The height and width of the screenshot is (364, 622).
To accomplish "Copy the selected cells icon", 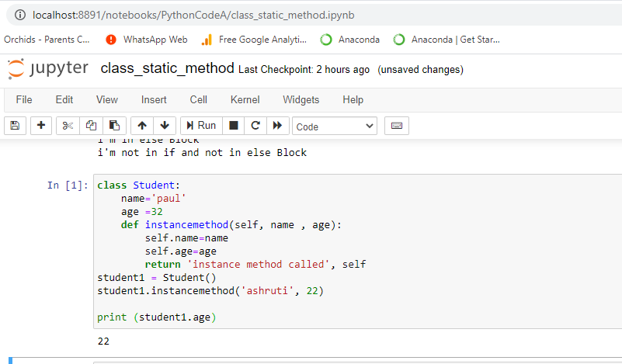I will (x=91, y=126).
